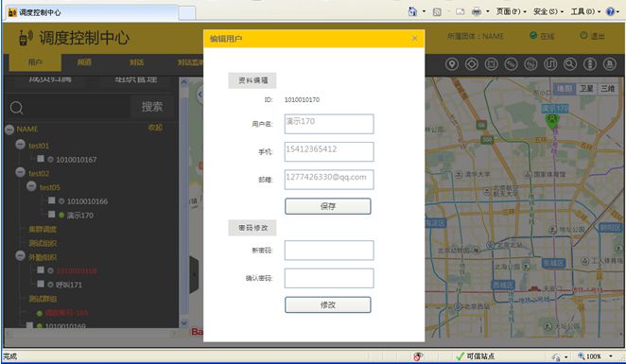Open the print dropdown arrow

tap(487, 11)
